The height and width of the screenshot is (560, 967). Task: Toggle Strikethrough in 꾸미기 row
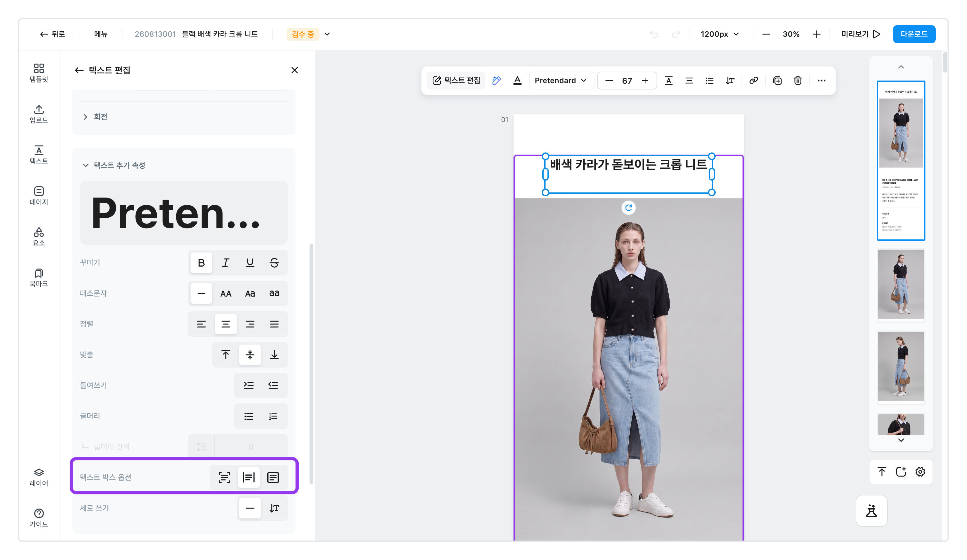point(274,263)
